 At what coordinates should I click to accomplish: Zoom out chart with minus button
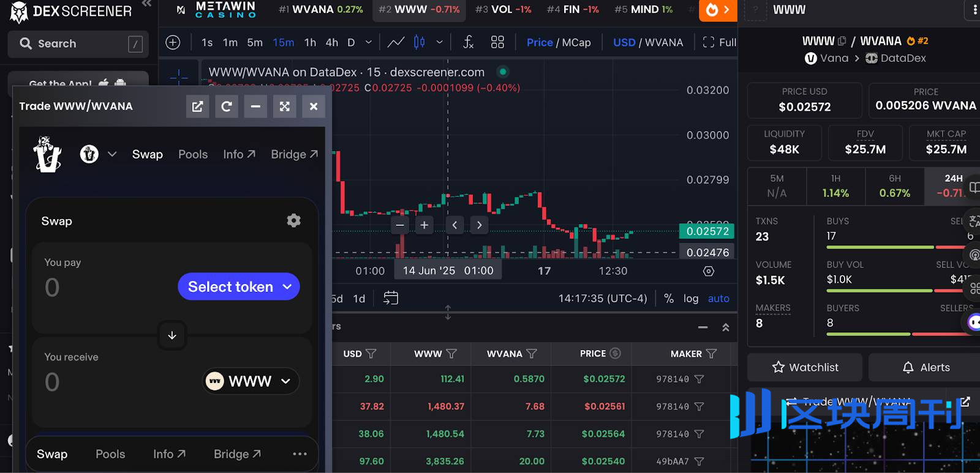pyautogui.click(x=400, y=225)
